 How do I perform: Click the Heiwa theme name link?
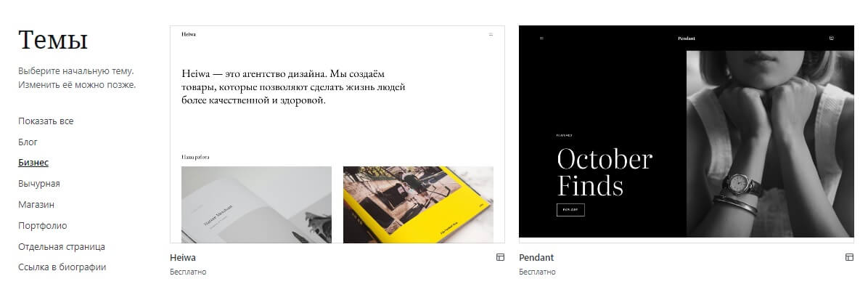(183, 258)
